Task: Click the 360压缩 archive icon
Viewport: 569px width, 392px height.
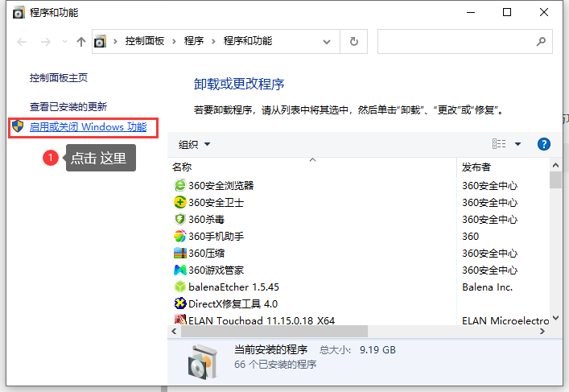Action: point(180,253)
